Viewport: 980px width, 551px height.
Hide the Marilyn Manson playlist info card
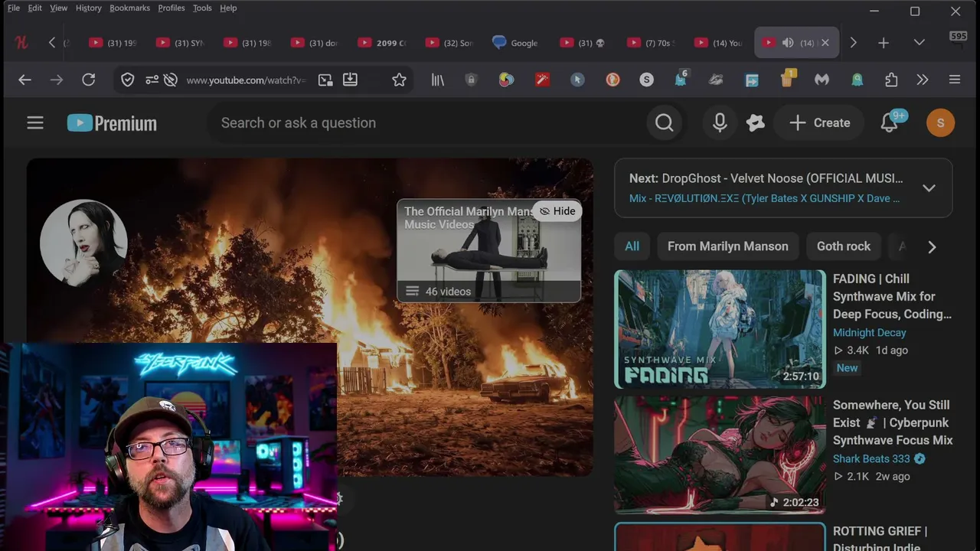click(557, 211)
